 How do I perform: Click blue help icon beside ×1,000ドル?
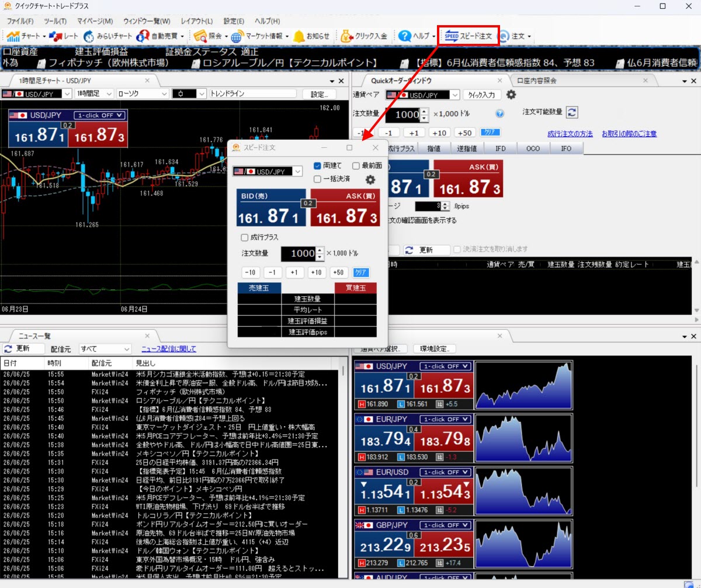pyautogui.click(x=499, y=113)
